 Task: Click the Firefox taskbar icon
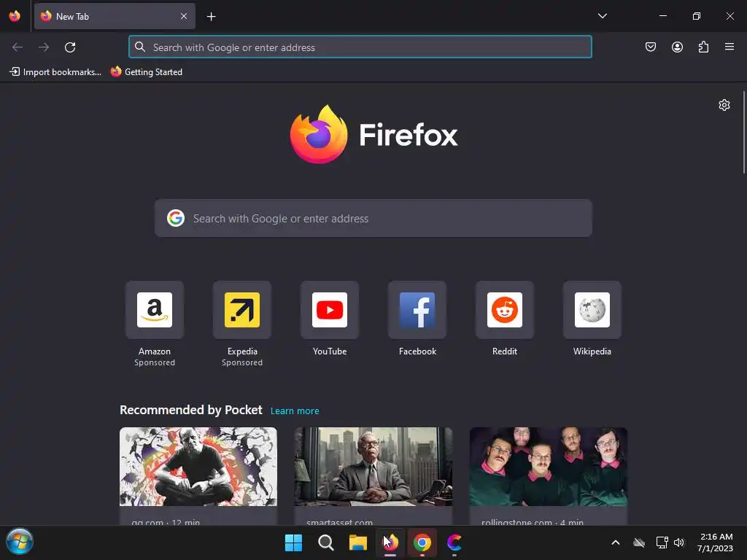390,542
